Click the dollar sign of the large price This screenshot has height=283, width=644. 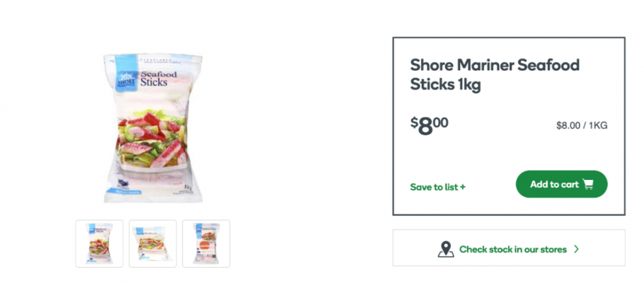[x=414, y=122]
